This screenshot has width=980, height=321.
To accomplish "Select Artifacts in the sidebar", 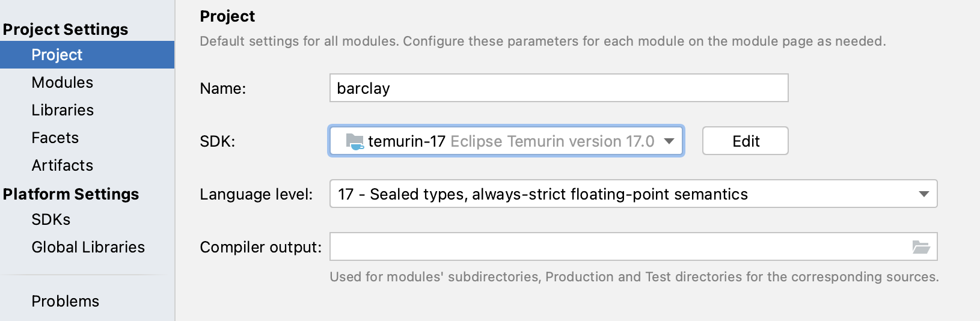I will tap(63, 165).
